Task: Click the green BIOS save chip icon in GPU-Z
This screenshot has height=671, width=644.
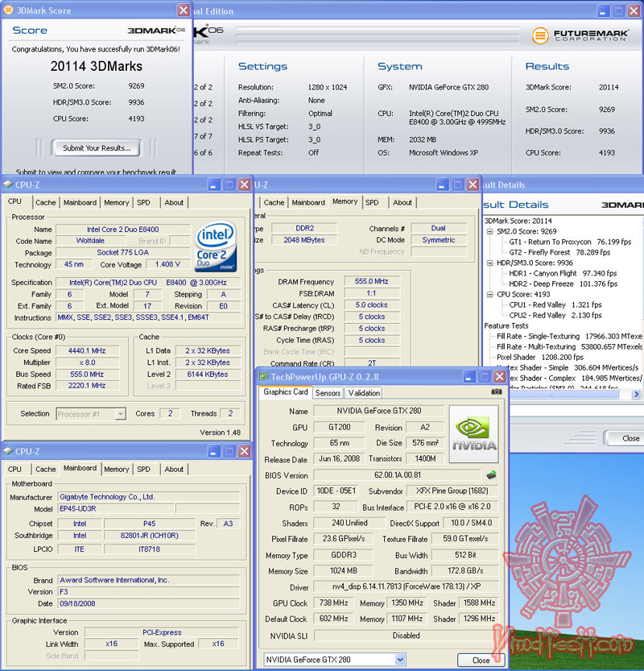Action: 491,474
